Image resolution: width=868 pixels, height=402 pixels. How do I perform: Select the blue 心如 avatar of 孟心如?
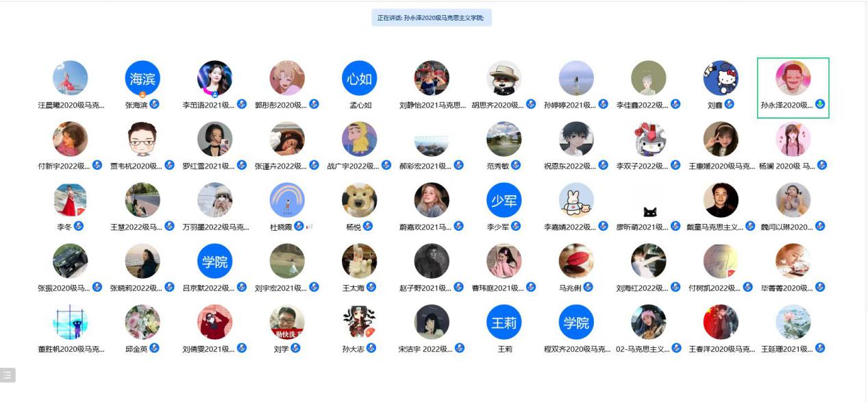point(359,78)
